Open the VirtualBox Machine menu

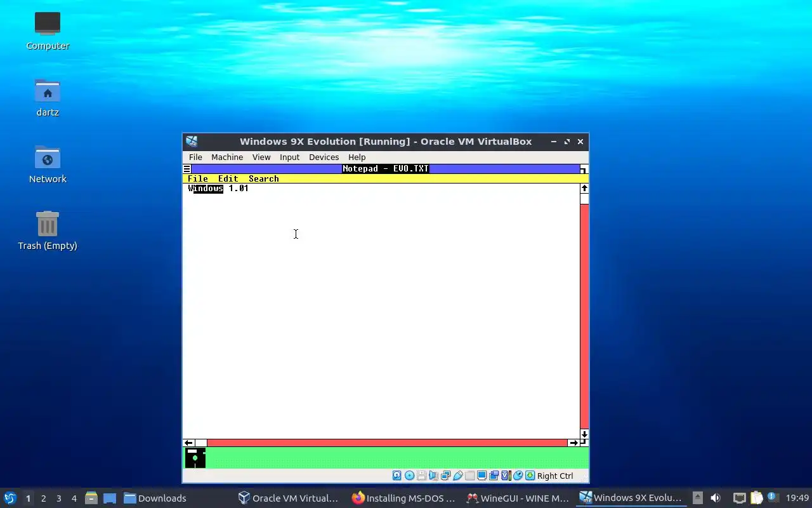[227, 157]
